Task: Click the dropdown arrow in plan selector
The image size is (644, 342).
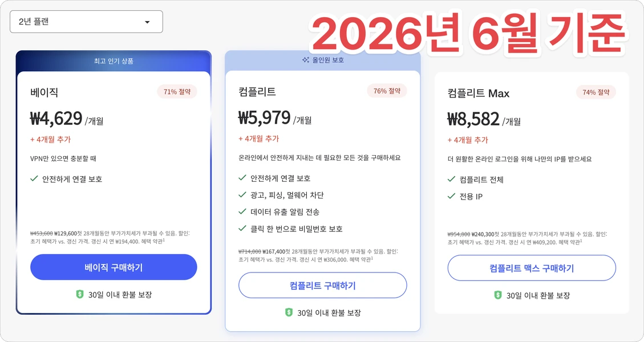Action: click(147, 22)
